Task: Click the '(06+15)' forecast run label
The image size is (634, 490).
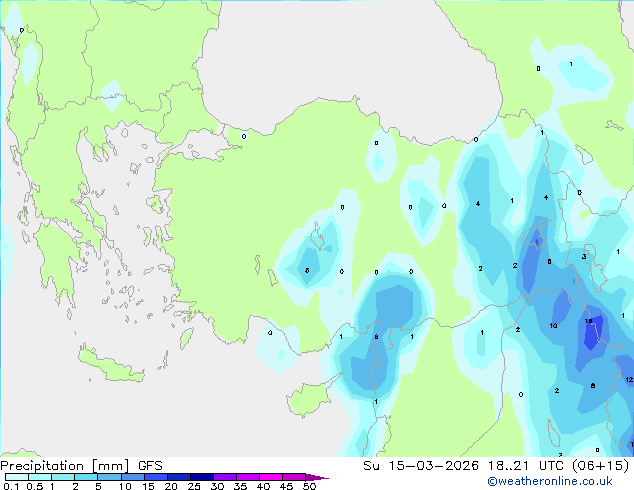Action: point(601,466)
